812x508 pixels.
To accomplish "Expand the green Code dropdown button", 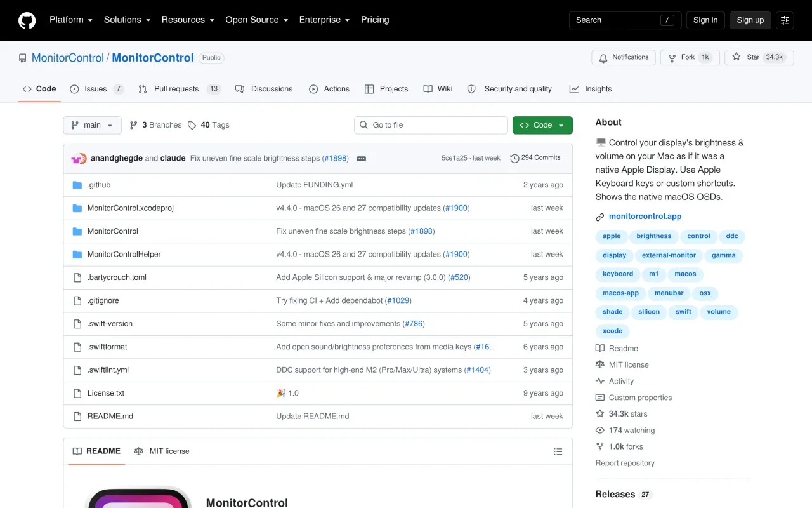I will [542, 125].
